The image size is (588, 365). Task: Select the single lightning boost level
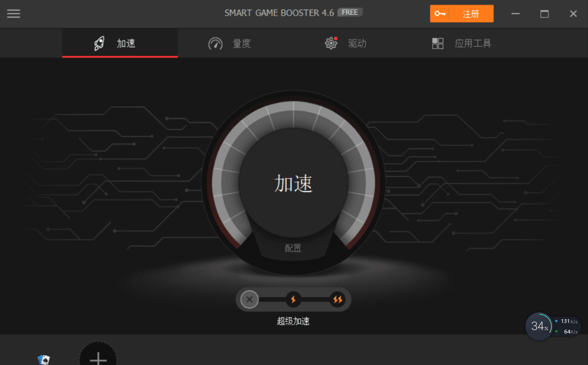click(294, 300)
